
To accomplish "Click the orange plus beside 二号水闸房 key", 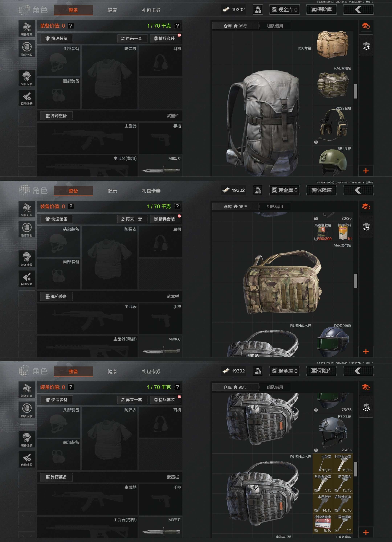I will pyautogui.click(x=366, y=532).
